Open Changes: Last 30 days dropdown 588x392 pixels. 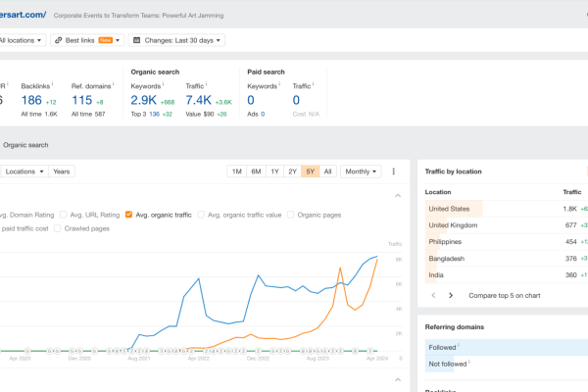point(176,40)
